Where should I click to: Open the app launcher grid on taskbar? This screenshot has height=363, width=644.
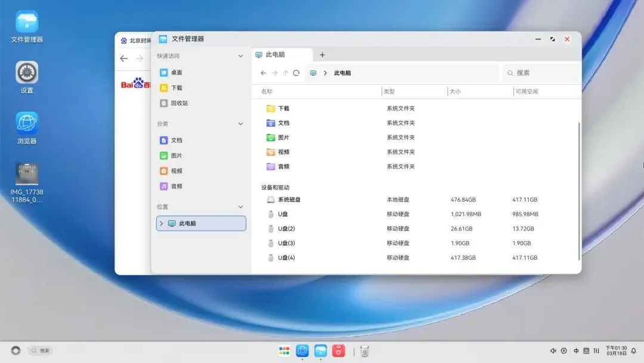(x=284, y=350)
